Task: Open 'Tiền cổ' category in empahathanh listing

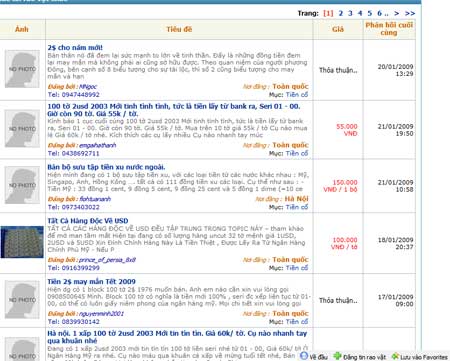Action: tap(297, 153)
